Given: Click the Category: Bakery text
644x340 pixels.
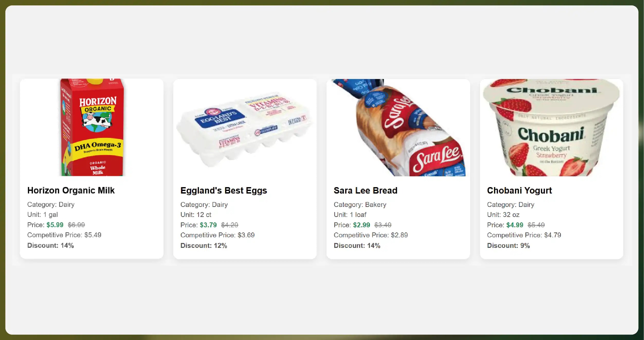Looking at the screenshot, I should click(360, 205).
